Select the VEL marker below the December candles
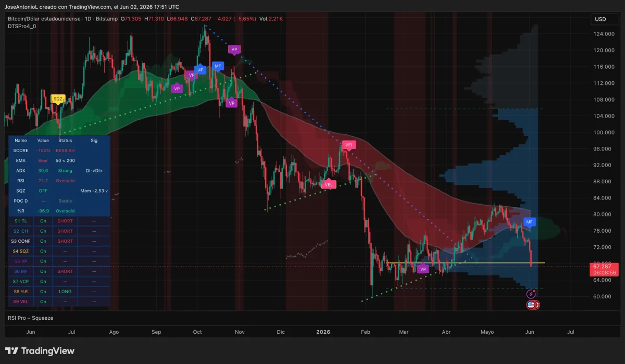This screenshot has height=364, width=625. point(329,184)
